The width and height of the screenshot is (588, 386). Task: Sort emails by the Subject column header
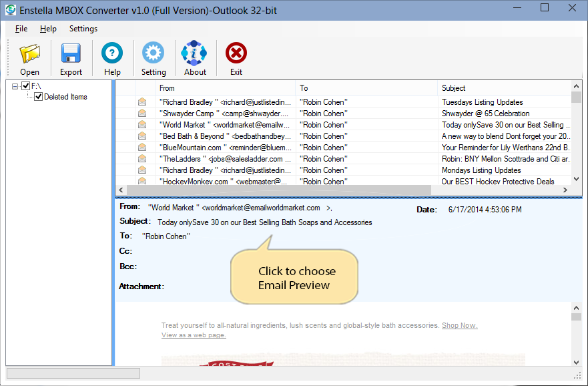454,88
